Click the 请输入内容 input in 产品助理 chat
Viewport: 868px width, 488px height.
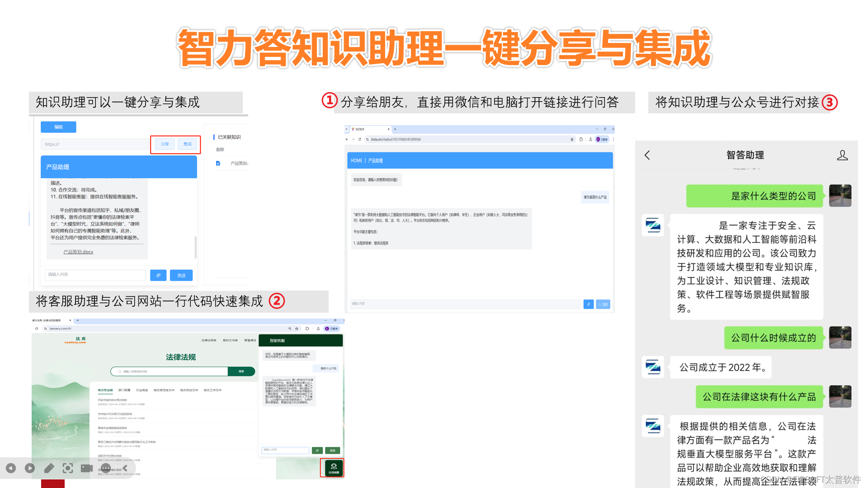(x=95, y=275)
